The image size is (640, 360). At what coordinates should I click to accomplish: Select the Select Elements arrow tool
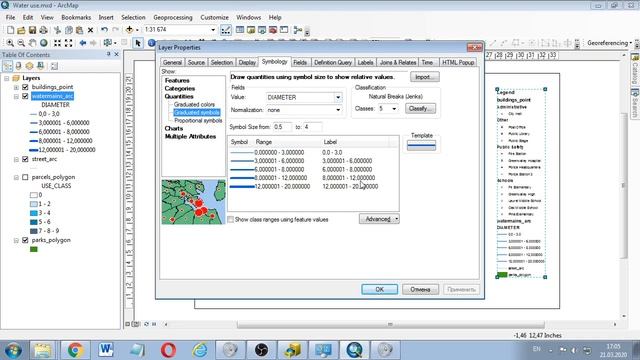(x=138, y=43)
